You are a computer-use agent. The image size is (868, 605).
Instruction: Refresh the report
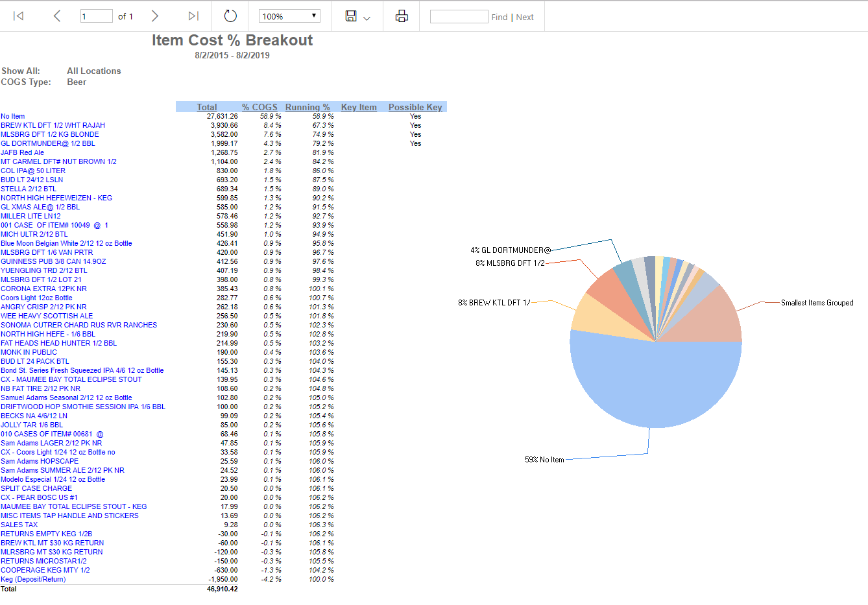tap(230, 16)
